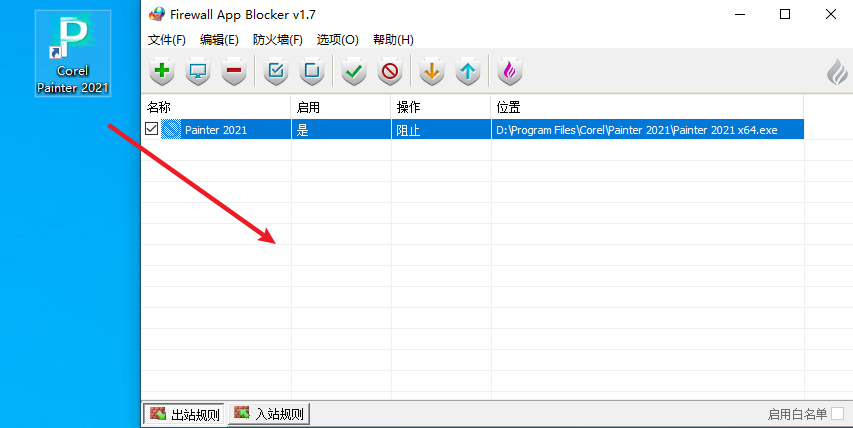The width and height of the screenshot is (853, 428).
Task: Open the 文件(F) menu
Action: [166, 40]
